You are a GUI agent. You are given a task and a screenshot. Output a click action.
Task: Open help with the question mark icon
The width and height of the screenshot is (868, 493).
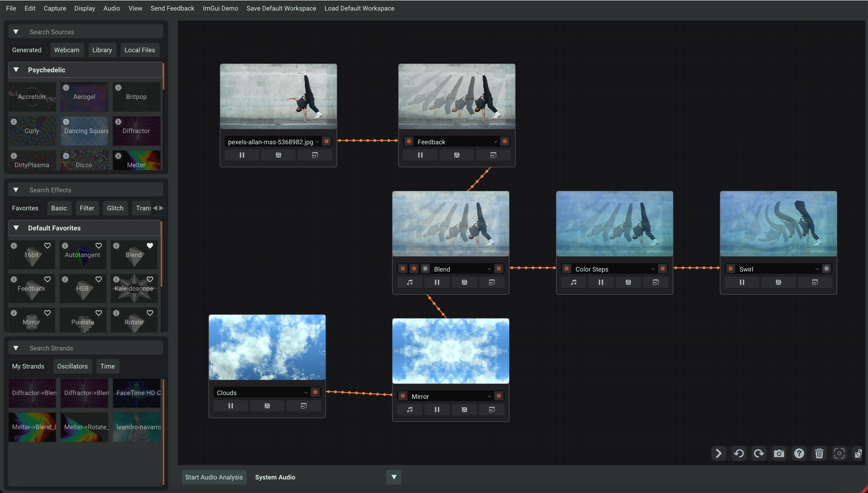click(x=799, y=453)
